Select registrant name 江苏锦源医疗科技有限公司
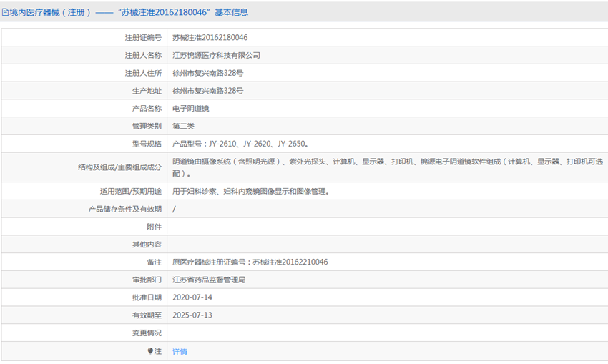608x364 pixels. click(216, 56)
